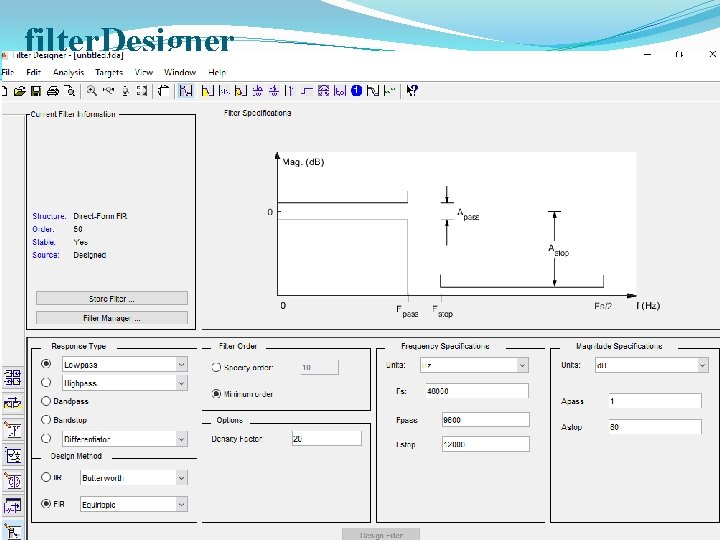The height and width of the screenshot is (540, 720).
Task: Click the Astop value field
Action: tap(655, 427)
